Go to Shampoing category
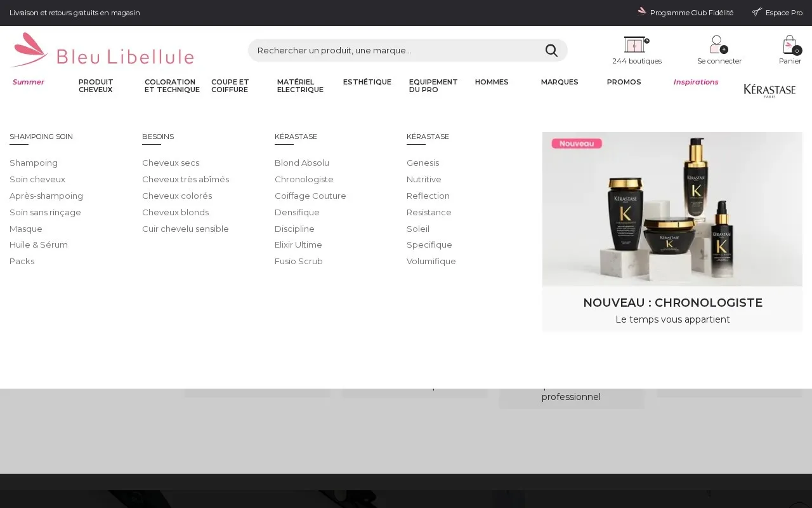812x508 pixels. (x=34, y=163)
